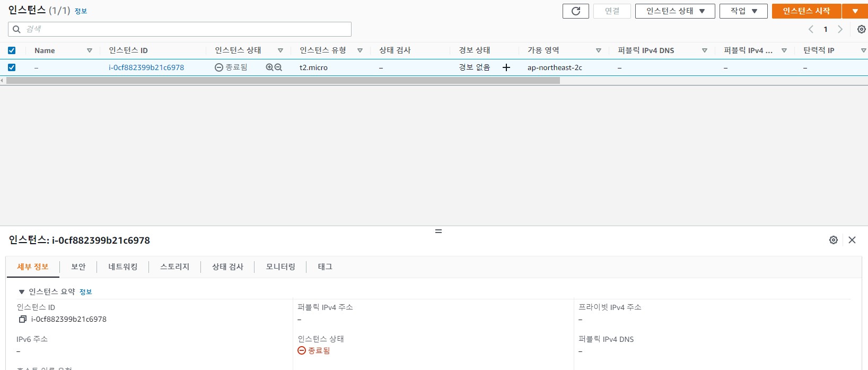Click zoom-out filter icon beside 종료됨
Image resolution: width=868 pixels, height=370 pixels.
click(278, 67)
